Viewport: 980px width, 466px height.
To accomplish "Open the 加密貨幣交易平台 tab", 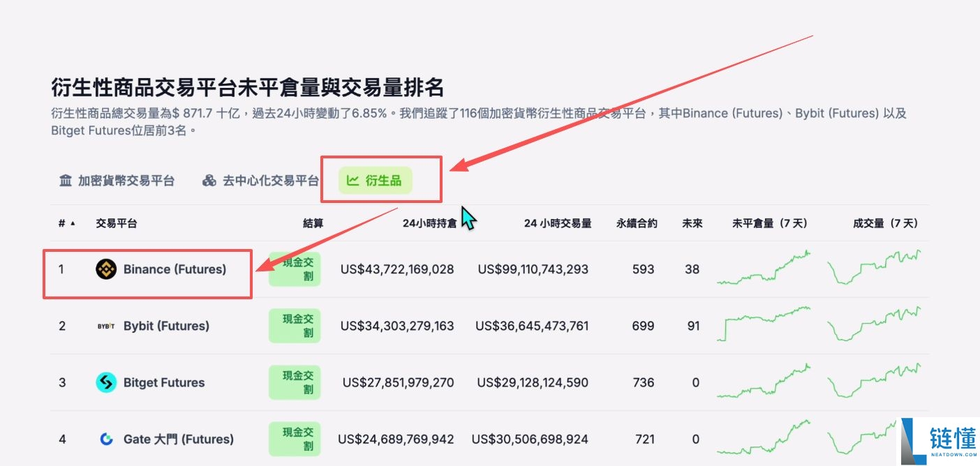I will click(x=117, y=181).
